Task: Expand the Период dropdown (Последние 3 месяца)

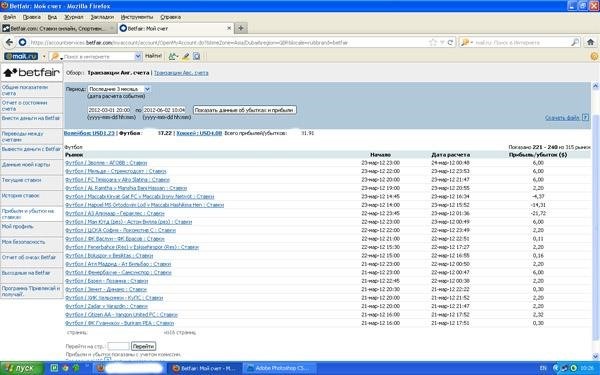Action: point(119,89)
